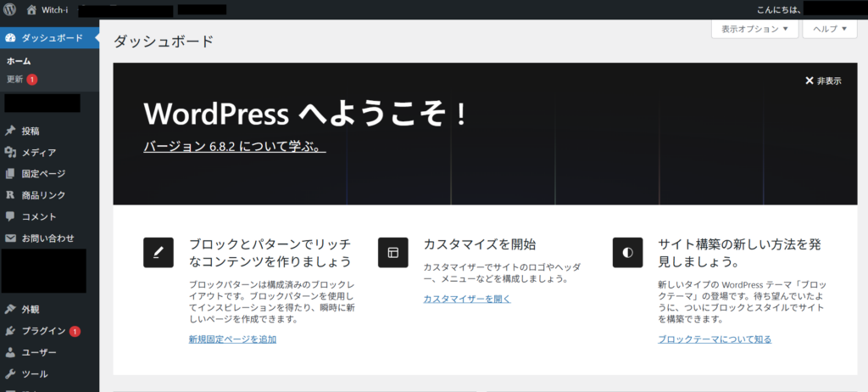Image resolution: width=868 pixels, height=392 pixels.
Task: Click the layout icon beside カスタマイズを開始
Action: coord(393,253)
